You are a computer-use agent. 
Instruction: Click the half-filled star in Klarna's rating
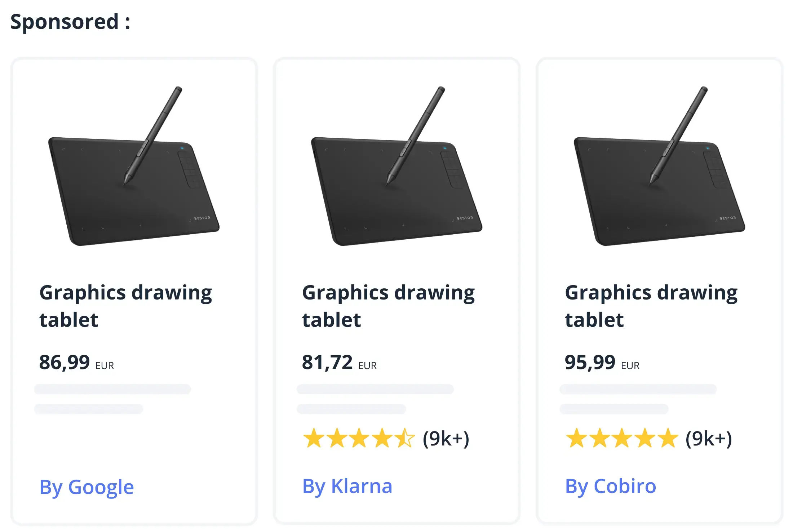404,438
